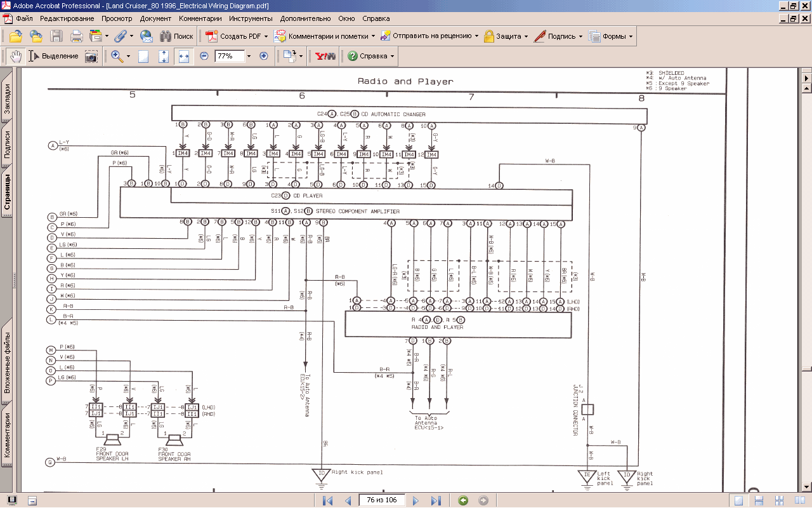Select the Snapshot camera tool
Screen dimensions: 812x508
91,56
